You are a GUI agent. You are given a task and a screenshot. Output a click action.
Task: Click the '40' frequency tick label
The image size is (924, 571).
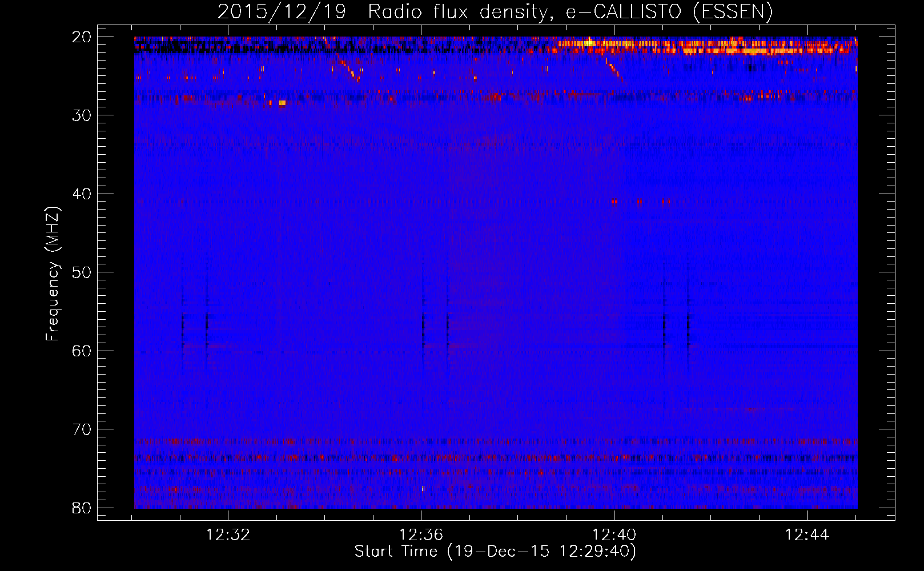tap(82, 194)
